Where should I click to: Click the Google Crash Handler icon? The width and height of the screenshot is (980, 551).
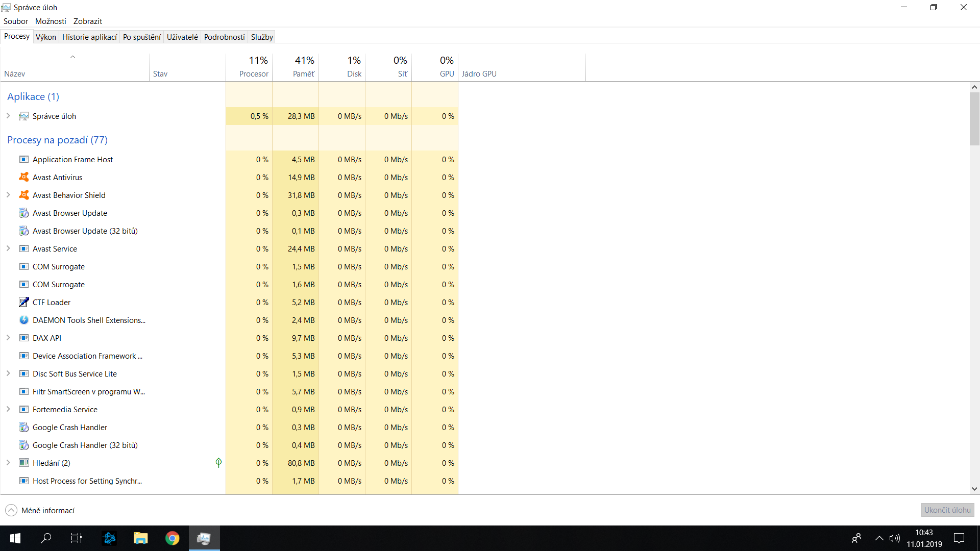24,427
